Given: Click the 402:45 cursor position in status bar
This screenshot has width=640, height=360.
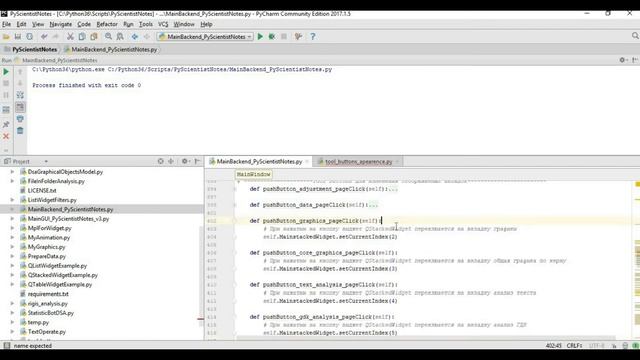Looking at the screenshot, I should coord(553,346).
